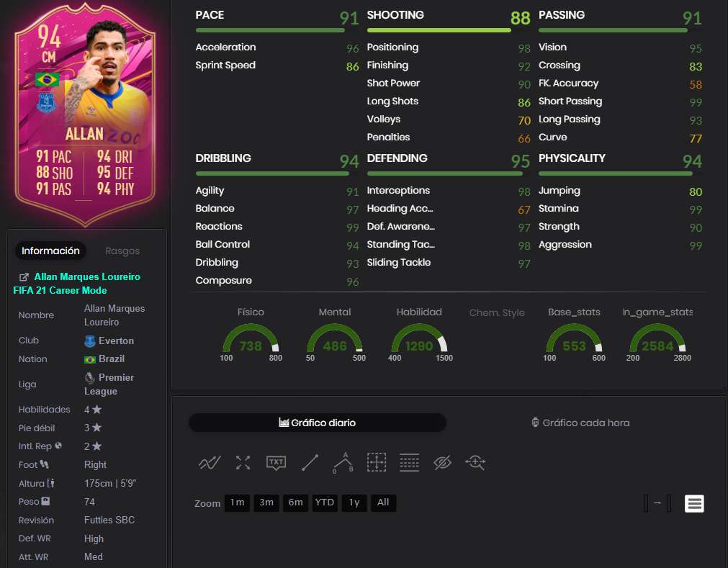The width and height of the screenshot is (728, 568).
Task: Open the chart hamburger export menu
Action: (x=695, y=503)
